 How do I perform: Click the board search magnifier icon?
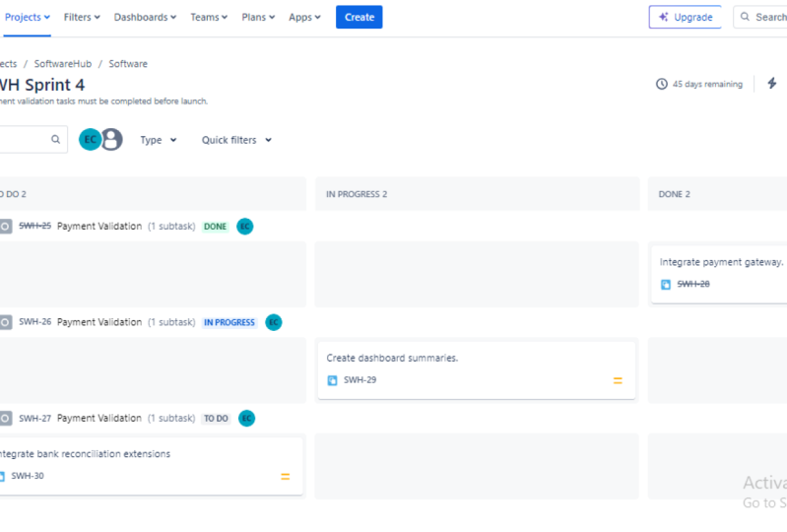(56, 140)
